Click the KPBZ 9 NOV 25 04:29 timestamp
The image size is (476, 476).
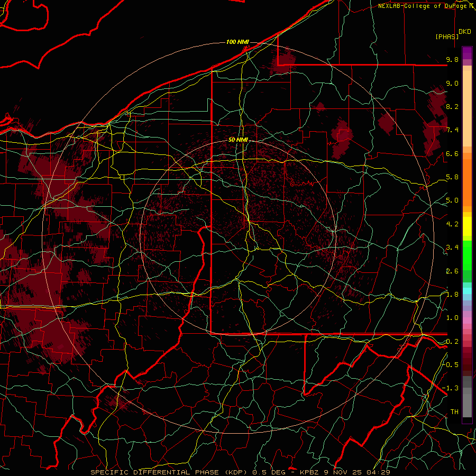point(345,472)
